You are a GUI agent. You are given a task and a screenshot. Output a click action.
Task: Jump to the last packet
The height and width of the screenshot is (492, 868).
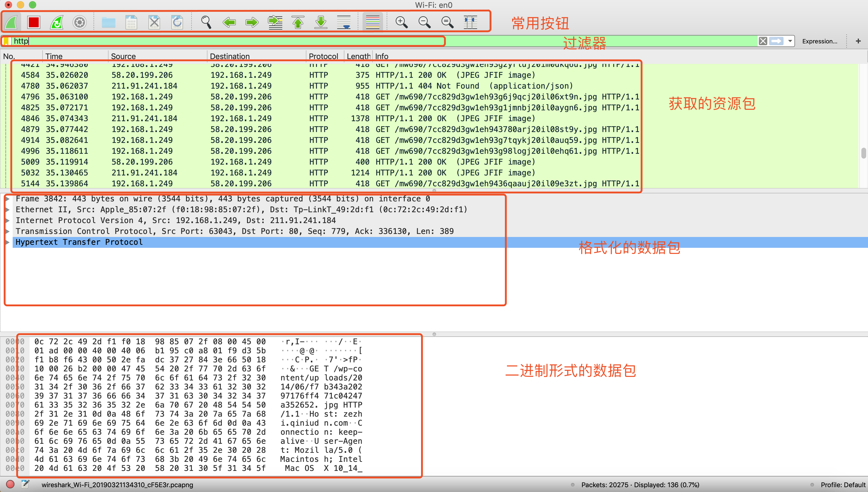(321, 22)
